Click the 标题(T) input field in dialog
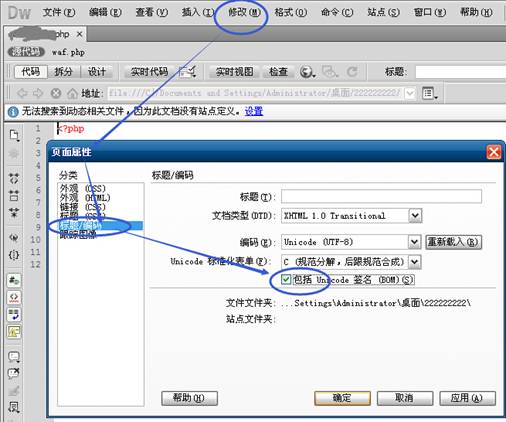This screenshot has width=506, height=422. (x=381, y=196)
